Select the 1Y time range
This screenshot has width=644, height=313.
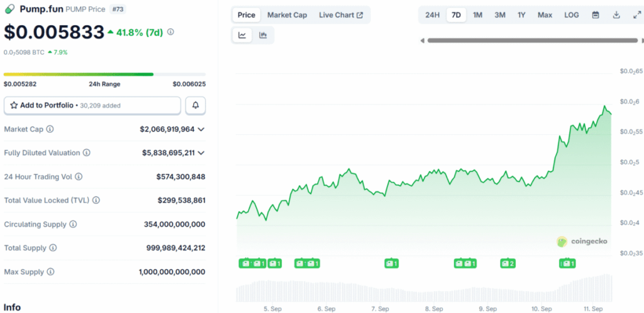[x=521, y=15]
